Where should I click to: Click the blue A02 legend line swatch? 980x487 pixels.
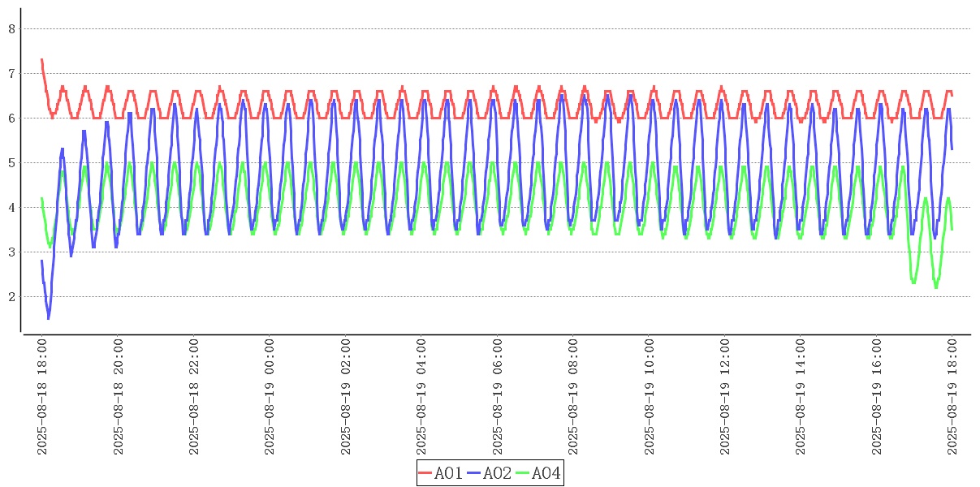pyautogui.click(x=474, y=473)
